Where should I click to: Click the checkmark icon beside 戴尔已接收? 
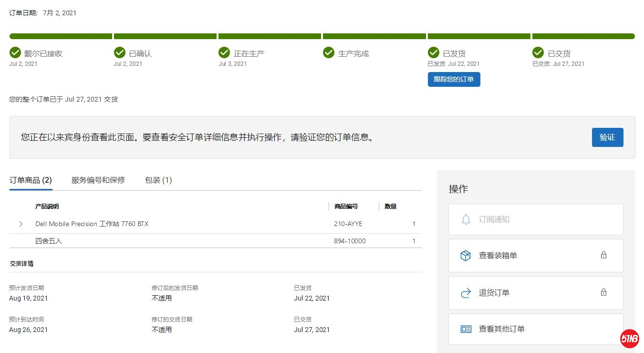[x=15, y=52]
